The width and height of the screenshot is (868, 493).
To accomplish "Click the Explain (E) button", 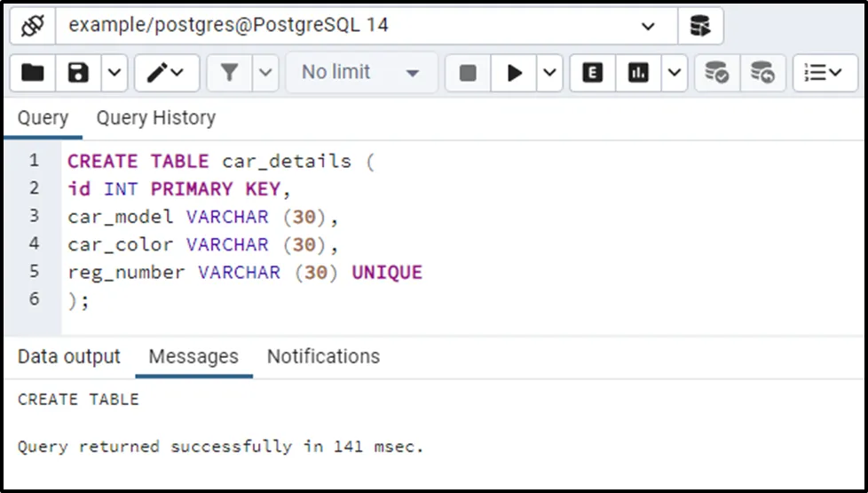I will click(x=592, y=73).
